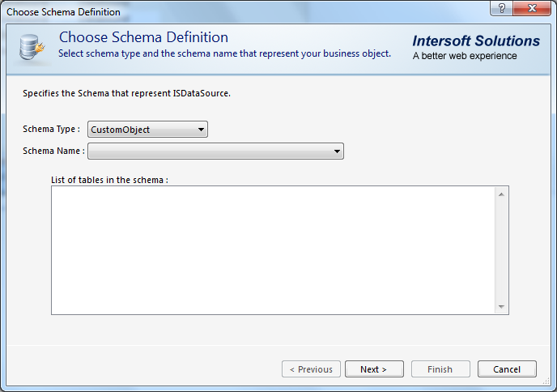Click the Next > button
557x392 pixels.
[x=374, y=369]
